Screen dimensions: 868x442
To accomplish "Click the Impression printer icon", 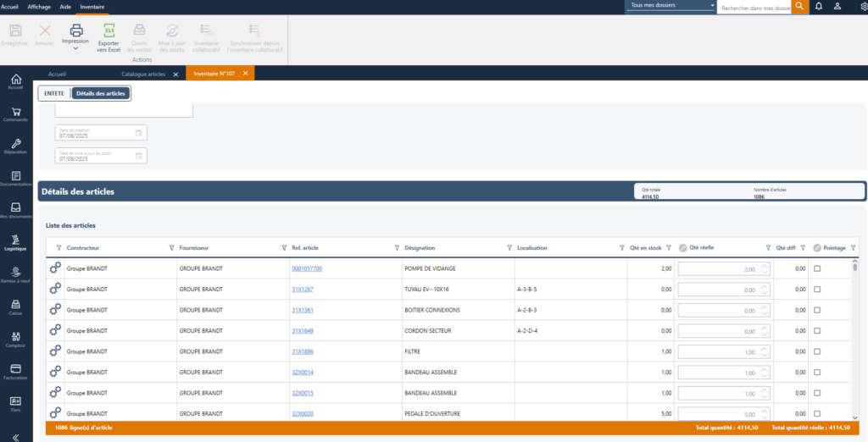I will click(x=75, y=31).
